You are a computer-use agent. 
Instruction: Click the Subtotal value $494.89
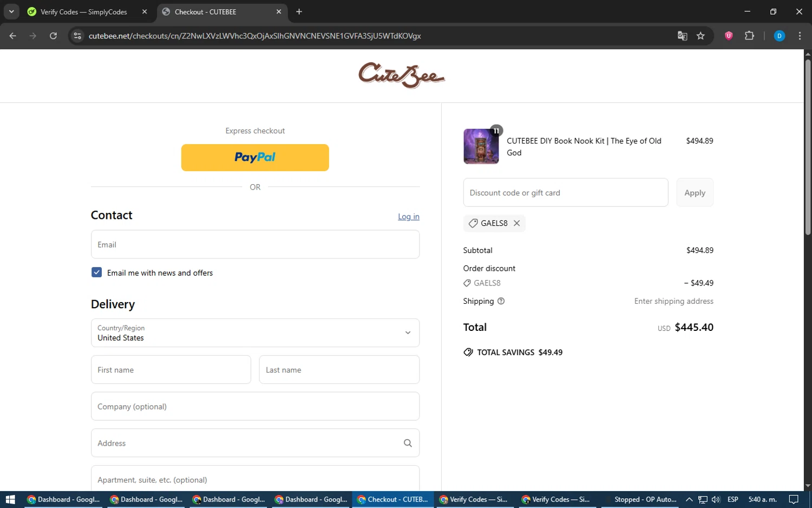pyautogui.click(x=700, y=250)
